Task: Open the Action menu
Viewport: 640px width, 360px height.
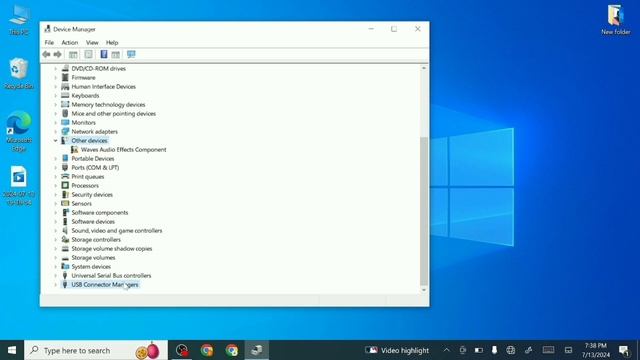Action: (x=70, y=42)
